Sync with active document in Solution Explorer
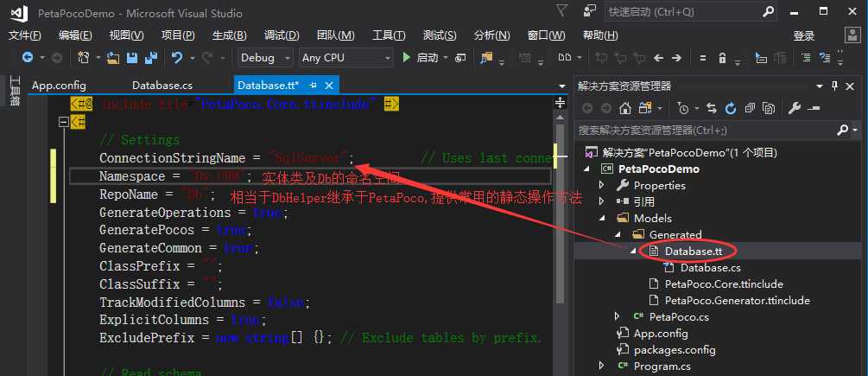This screenshot has height=376, width=868. [712, 109]
